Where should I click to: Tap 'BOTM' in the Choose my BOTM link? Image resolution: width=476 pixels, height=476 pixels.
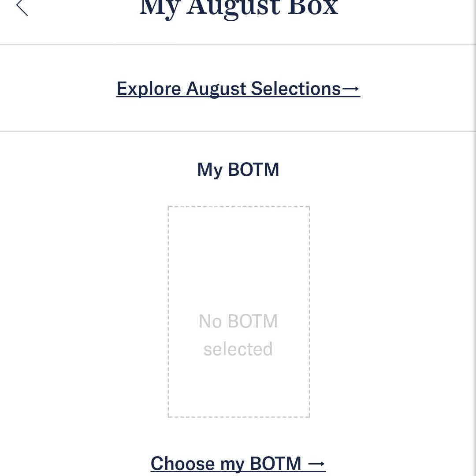pos(275,464)
